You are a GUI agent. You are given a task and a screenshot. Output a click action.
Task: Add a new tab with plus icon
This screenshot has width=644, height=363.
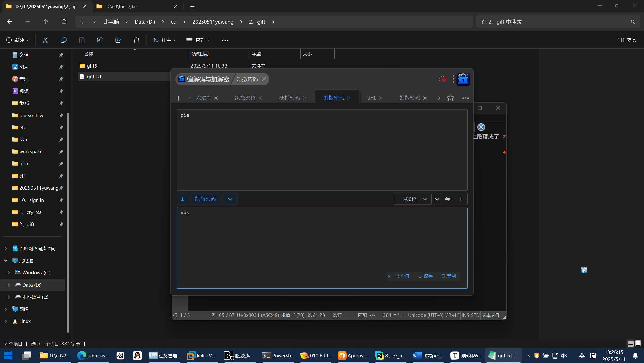(178, 98)
